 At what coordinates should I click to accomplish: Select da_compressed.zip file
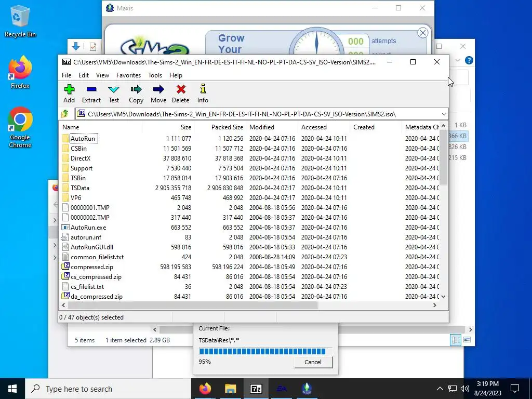coord(97,297)
